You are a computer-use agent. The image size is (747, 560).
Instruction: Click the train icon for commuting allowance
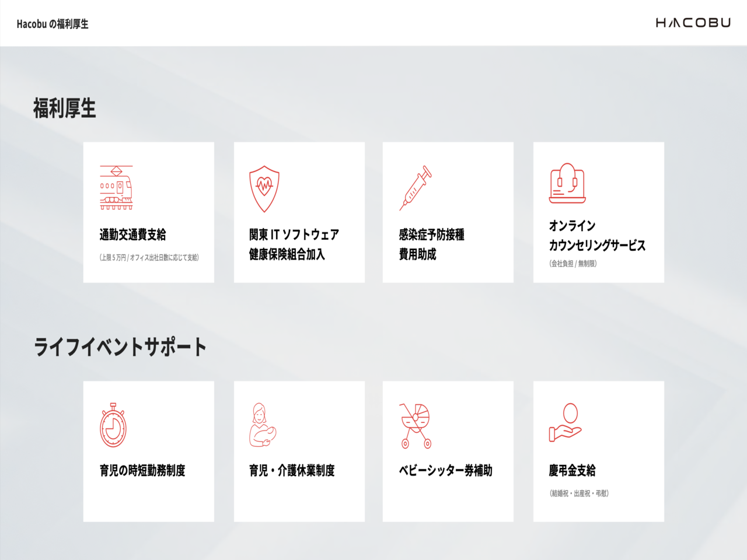click(116, 188)
